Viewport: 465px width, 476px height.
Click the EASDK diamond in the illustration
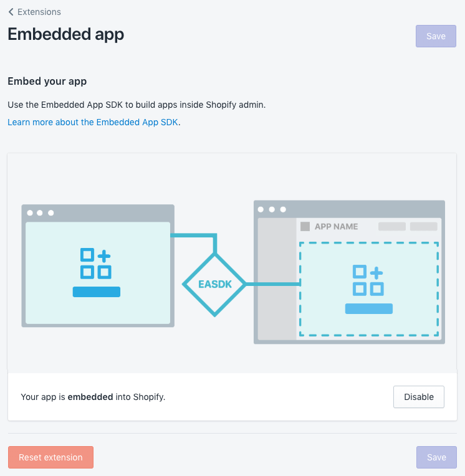click(214, 284)
